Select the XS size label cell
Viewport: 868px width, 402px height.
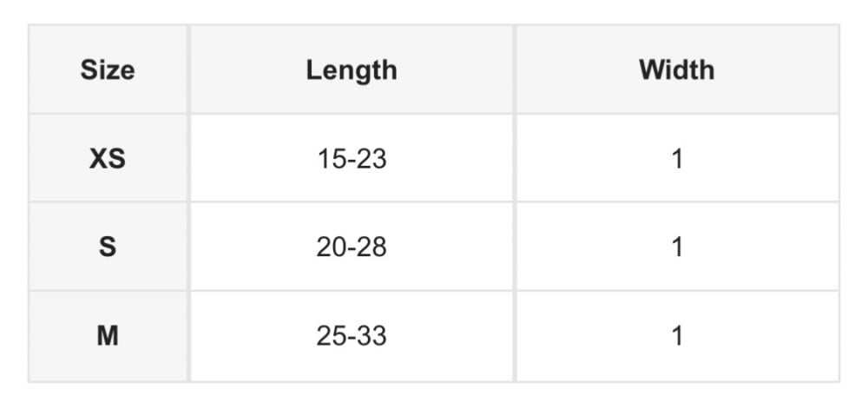pyautogui.click(x=108, y=159)
